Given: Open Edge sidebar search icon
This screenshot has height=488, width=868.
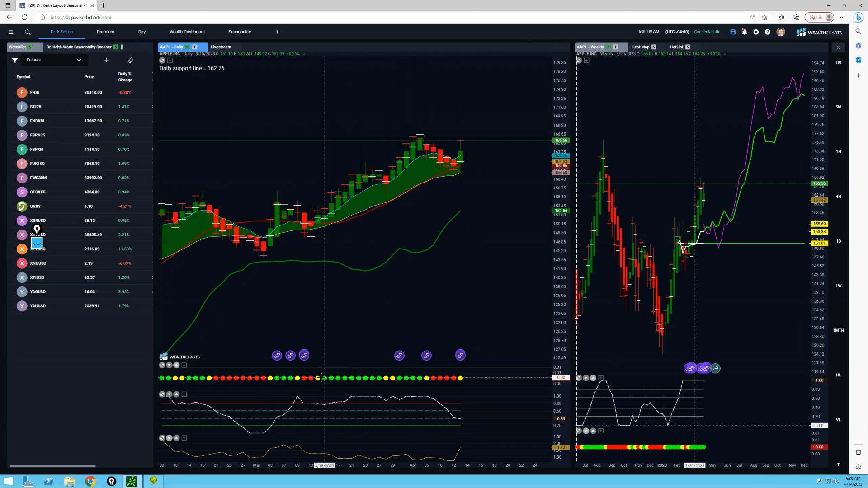Looking at the screenshot, I should [858, 32].
